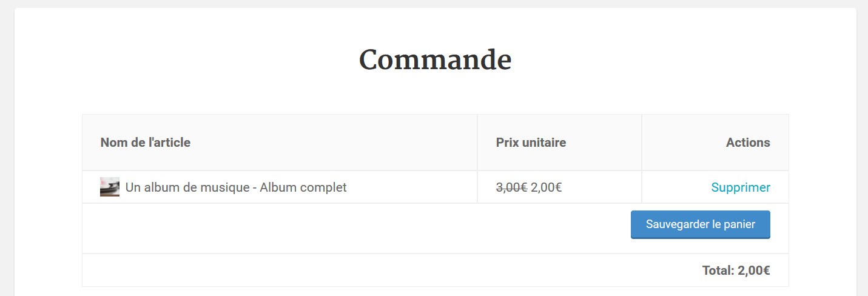Select the "Nom de l'article" column header

[146, 143]
